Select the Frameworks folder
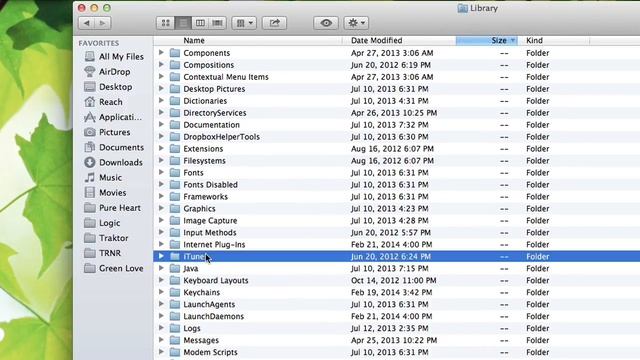The width and height of the screenshot is (640, 360). click(x=205, y=196)
